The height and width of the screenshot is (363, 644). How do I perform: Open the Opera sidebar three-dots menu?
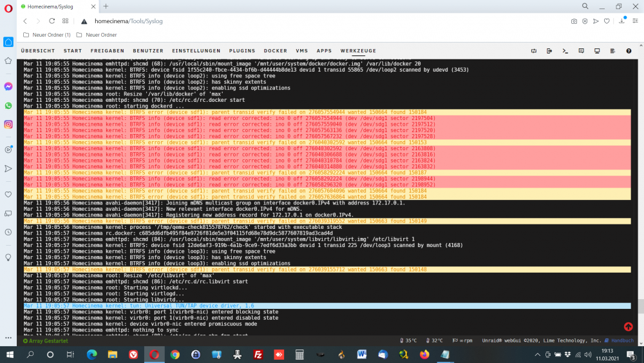point(8,338)
